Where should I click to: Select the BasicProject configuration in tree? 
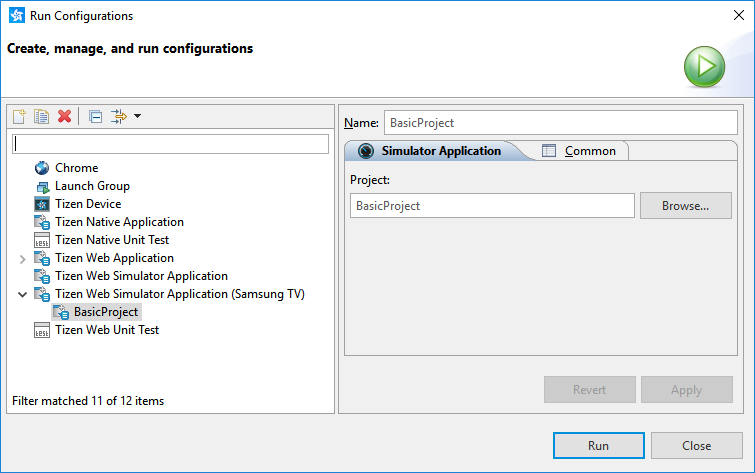pos(106,312)
